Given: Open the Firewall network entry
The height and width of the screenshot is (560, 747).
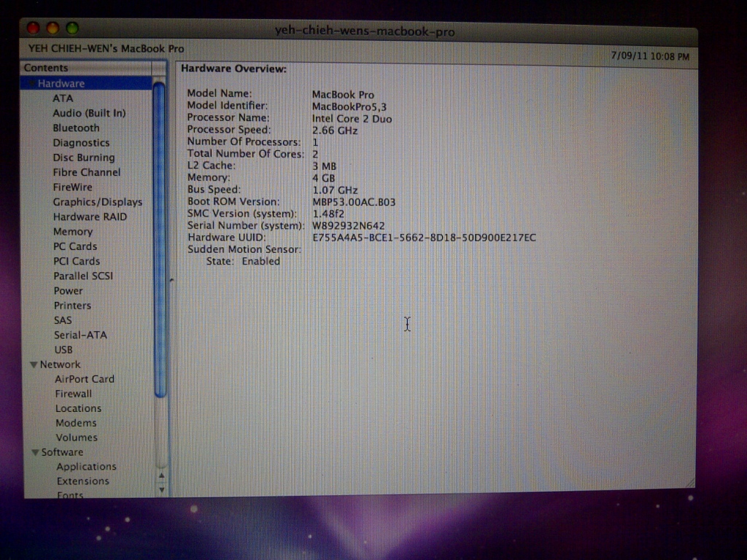Looking at the screenshot, I should [x=73, y=394].
